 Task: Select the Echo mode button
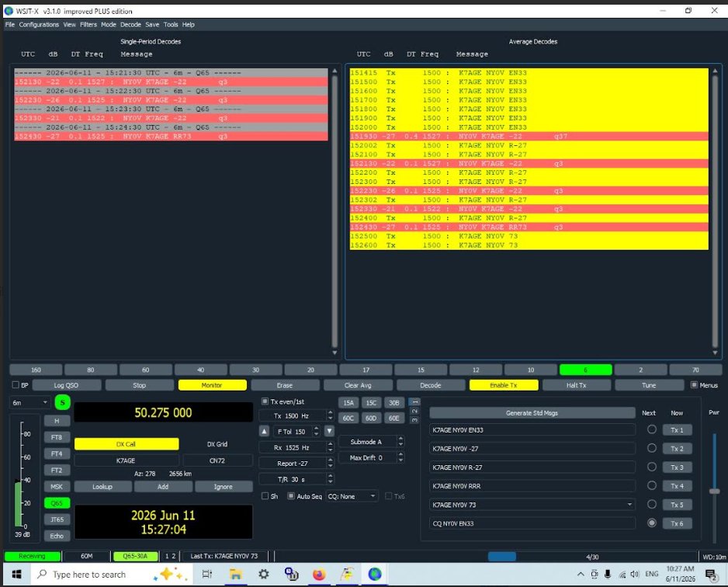coord(57,536)
